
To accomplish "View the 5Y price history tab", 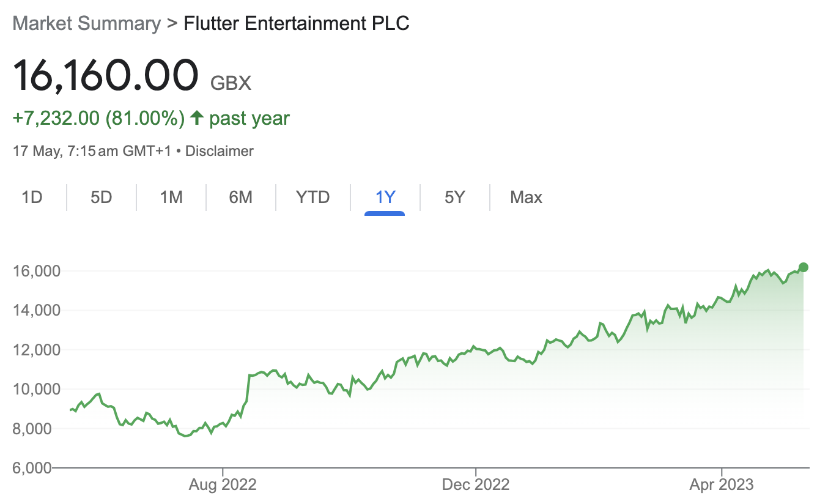I will [x=455, y=198].
